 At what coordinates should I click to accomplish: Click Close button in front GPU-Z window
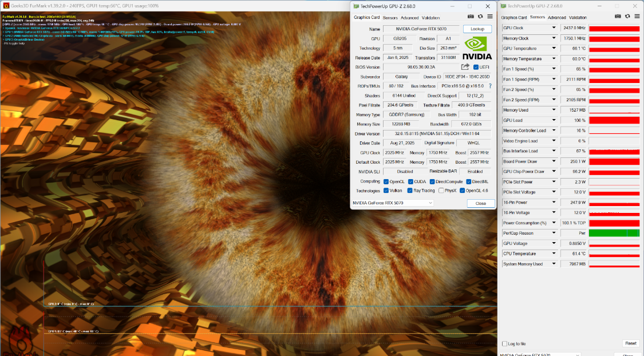pyautogui.click(x=480, y=203)
